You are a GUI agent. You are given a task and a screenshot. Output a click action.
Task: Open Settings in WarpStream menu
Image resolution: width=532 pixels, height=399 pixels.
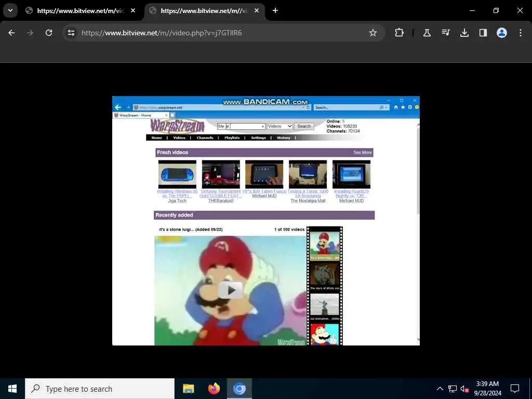[x=258, y=138]
